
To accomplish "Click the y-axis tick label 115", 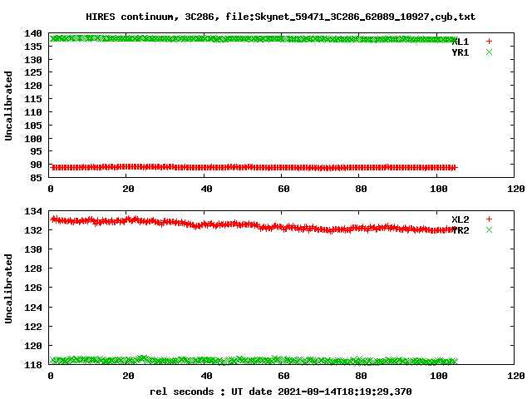I will [33, 99].
